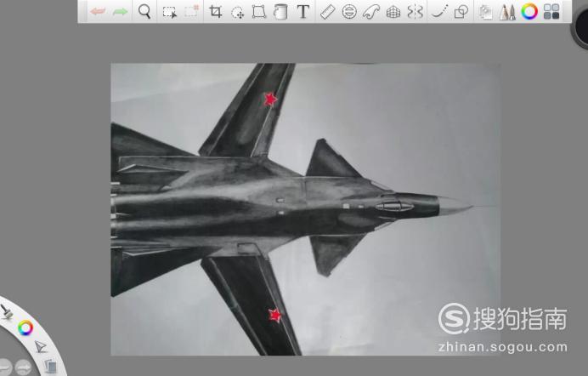
Task: Toggle the UI panels grid icon
Action: pyautogui.click(x=551, y=12)
